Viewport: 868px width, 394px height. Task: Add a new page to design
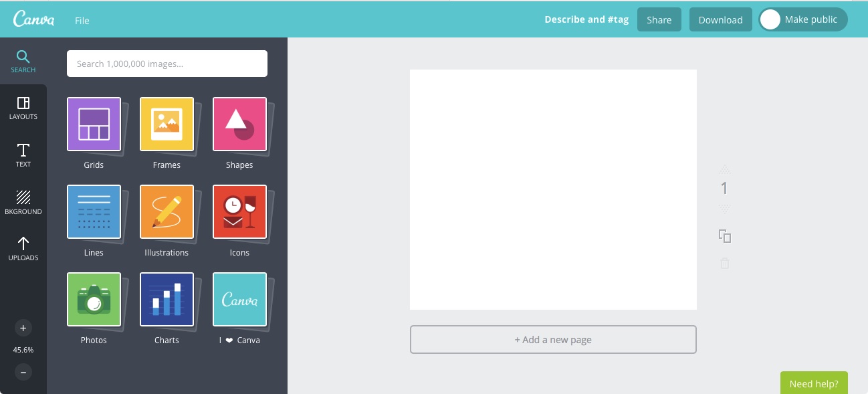point(553,339)
